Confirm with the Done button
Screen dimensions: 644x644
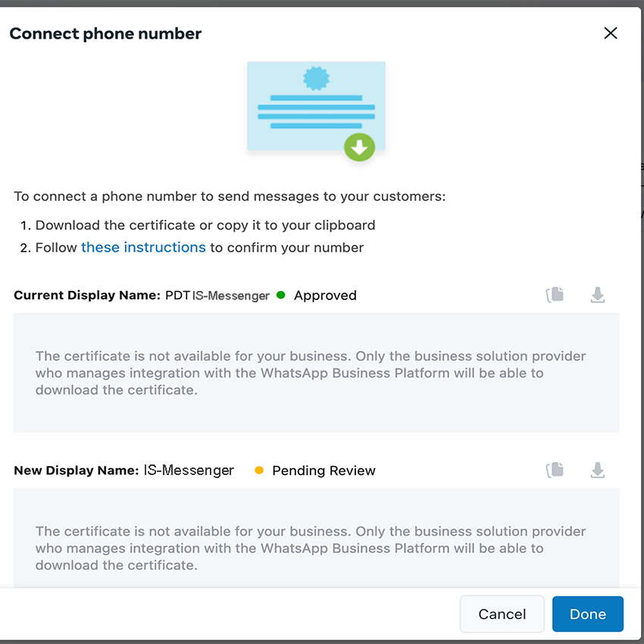(x=587, y=614)
